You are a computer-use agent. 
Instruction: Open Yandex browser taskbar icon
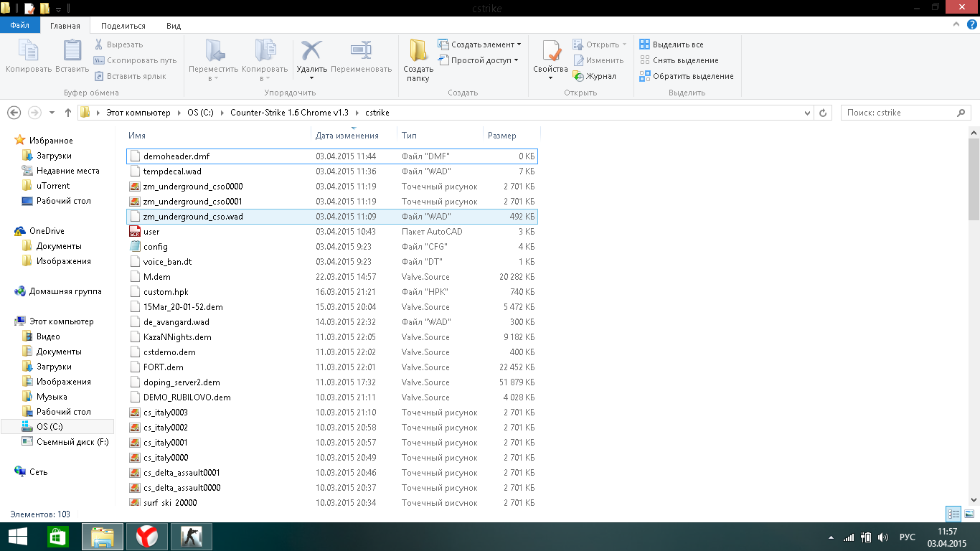click(x=146, y=537)
